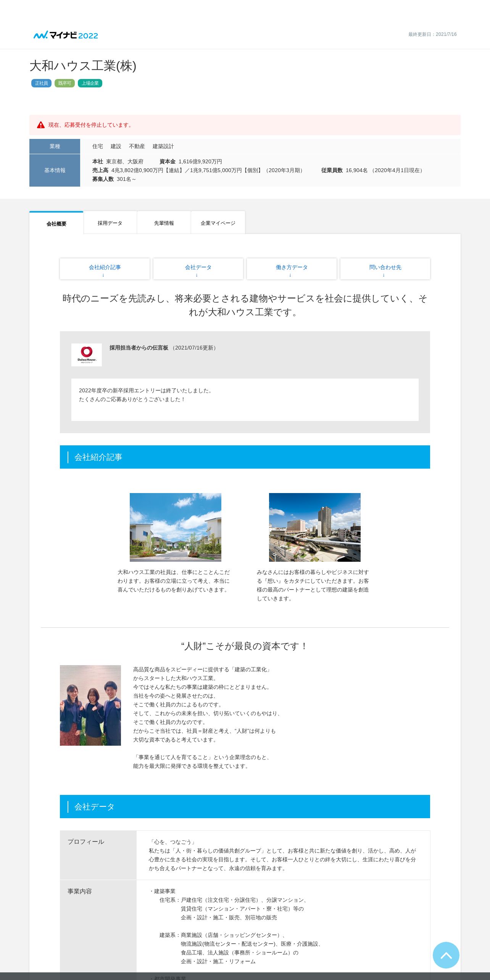490x980 pixels.
Task: Click the 建設 industry label
Action: [116, 146]
